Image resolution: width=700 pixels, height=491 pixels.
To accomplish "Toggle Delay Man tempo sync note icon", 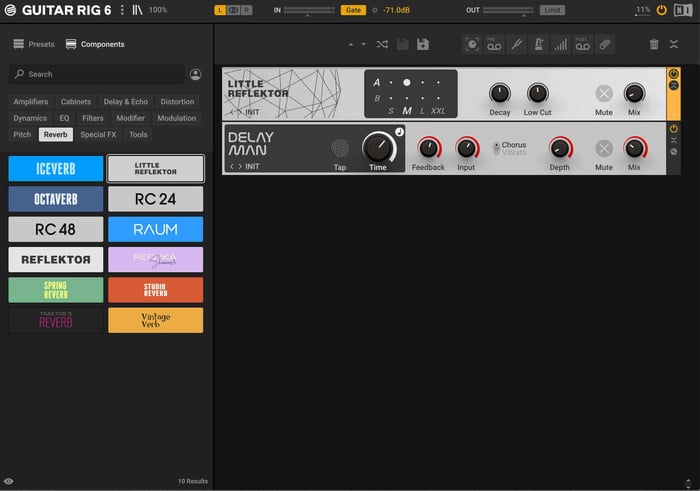I will [x=399, y=132].
